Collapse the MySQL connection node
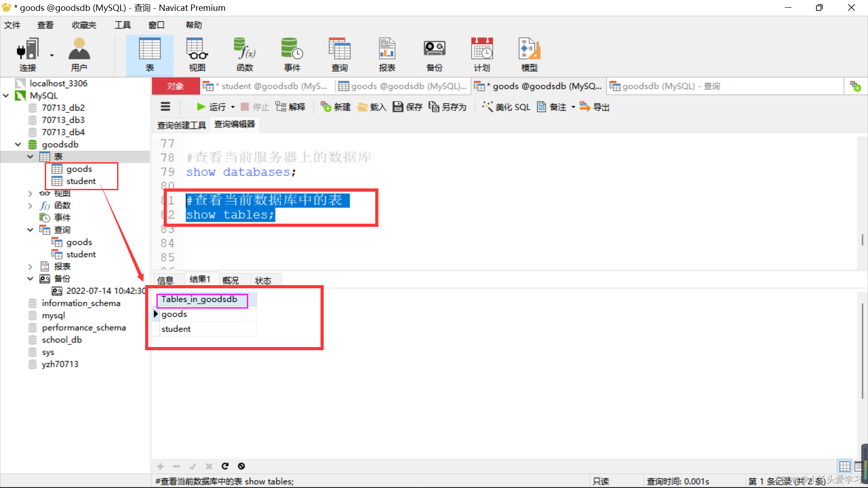The width and height of the screenshot is (868, 488). pyautogui.click(x=6, y=95)
